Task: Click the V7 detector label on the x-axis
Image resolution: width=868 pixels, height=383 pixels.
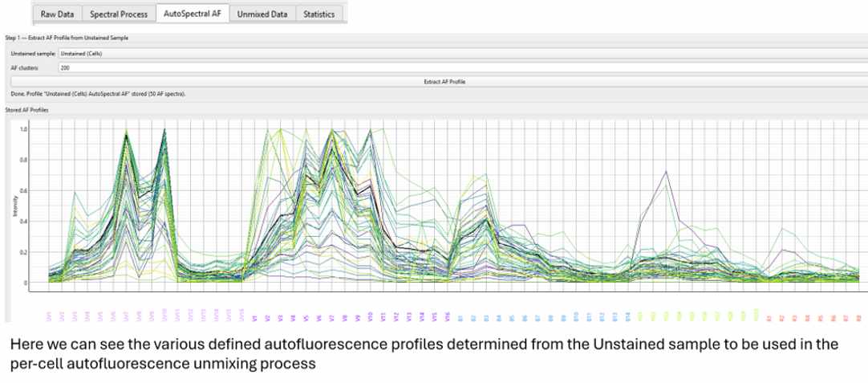Action: pos(332,319)
